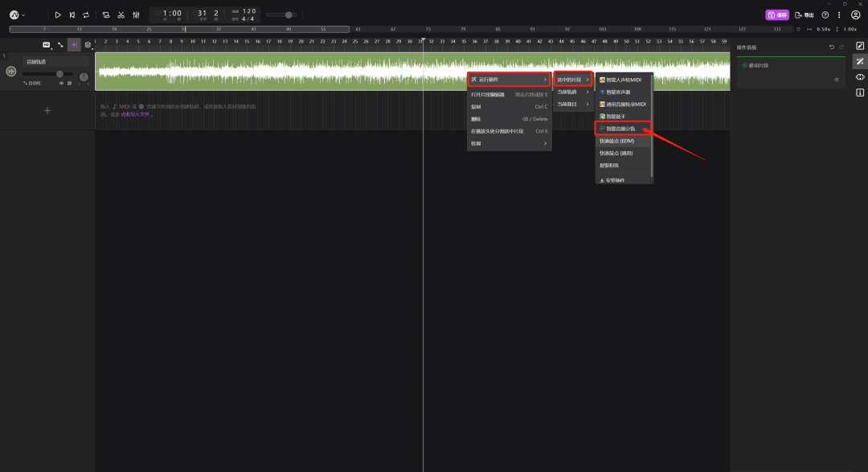
Task: Select the scissors cut tool
Action: coord(121,15)
